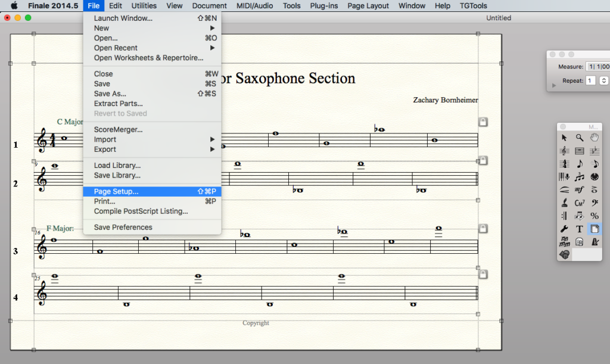The image size is (610, 364).
Task: Choose the Text tool
Action: click(x=579, y=229)
